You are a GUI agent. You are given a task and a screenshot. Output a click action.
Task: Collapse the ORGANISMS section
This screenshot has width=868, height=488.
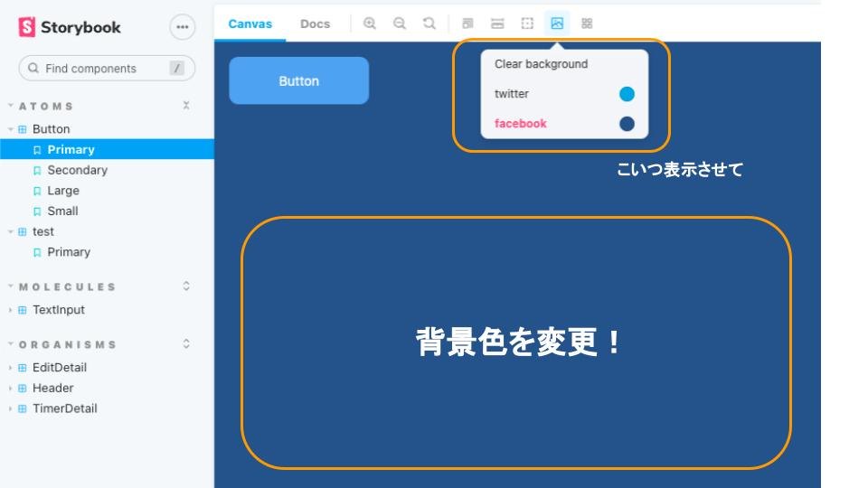coord(10,343)
